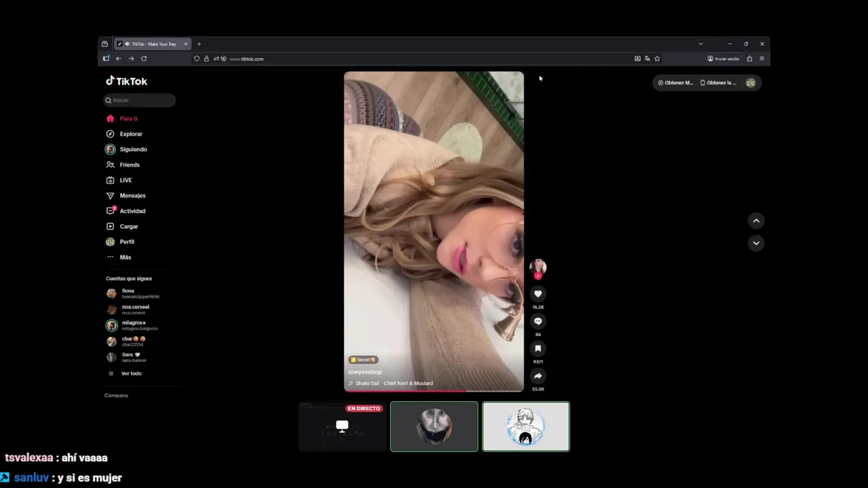Click the Actividad notification icon

111,211
